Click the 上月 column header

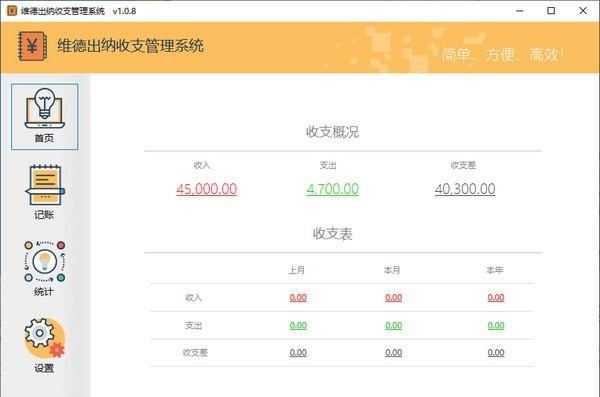pyautogui.click(x=297, y=270)
